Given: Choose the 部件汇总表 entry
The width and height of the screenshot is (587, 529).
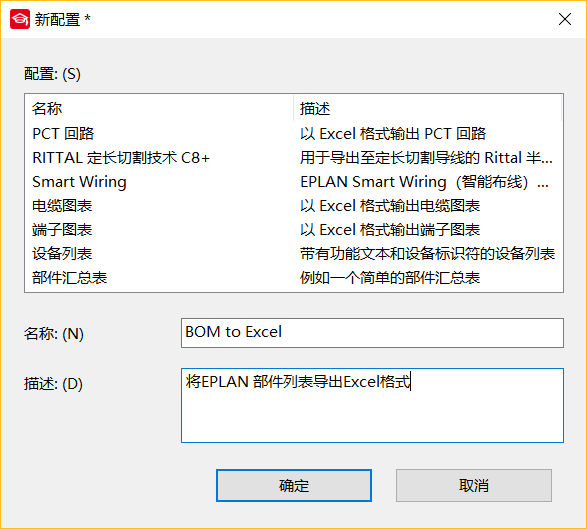Looking at the screenshot, I should 294,277.
